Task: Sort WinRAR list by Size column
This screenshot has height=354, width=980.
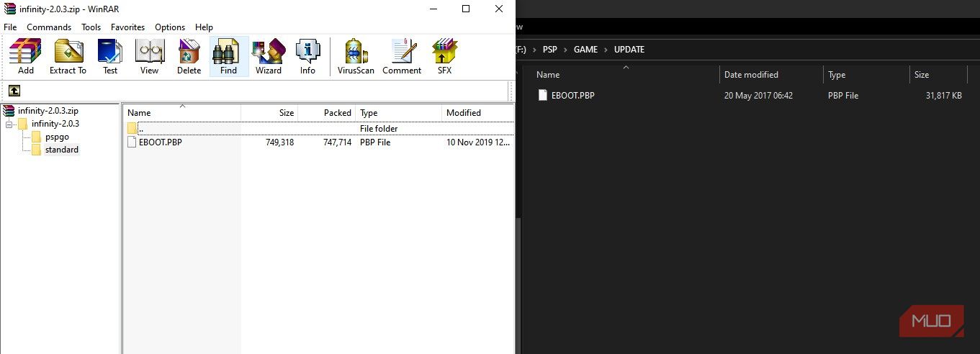Action: [x=269, y=113]
